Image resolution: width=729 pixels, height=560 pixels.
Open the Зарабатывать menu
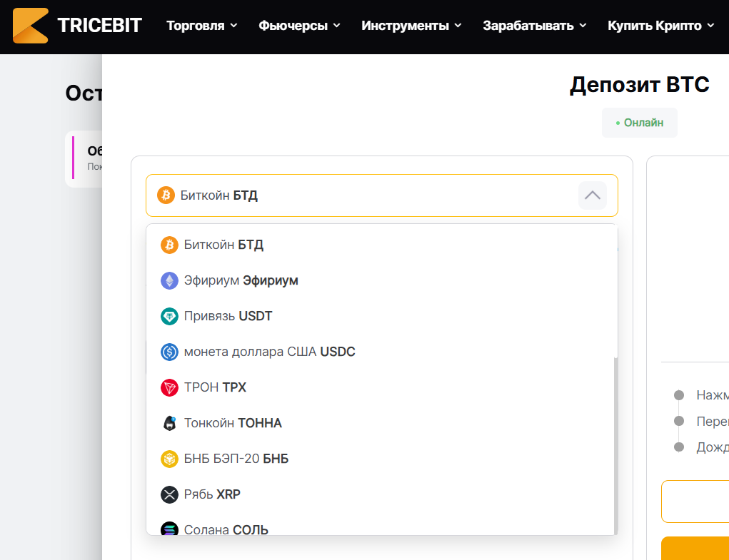coord(535,26)
